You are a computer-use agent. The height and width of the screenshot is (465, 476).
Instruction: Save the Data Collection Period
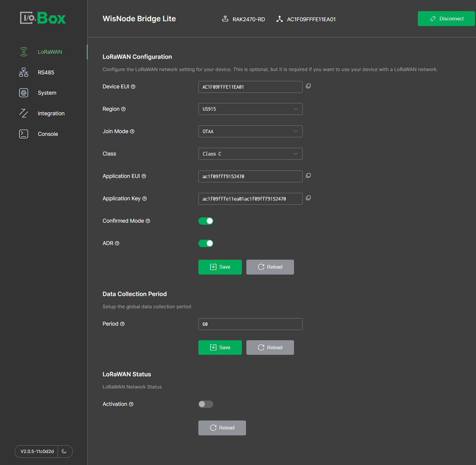pos(220,347)
